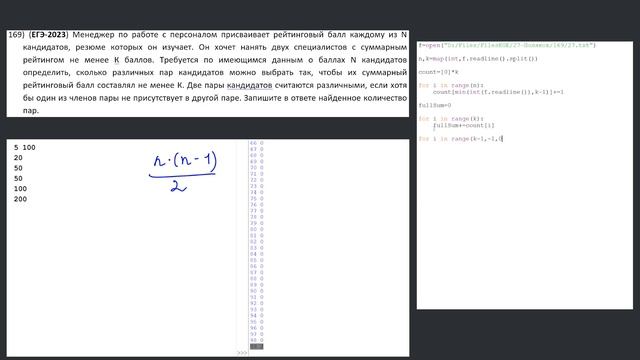Click the fullSum=0 code line
This screenshot has width=640, height=360.
(435, 105)
